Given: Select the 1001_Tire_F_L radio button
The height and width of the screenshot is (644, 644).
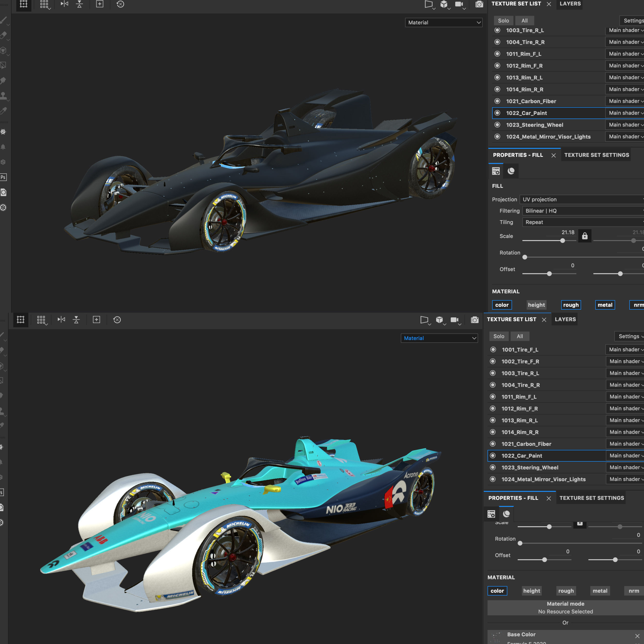Looking at the screenshot, I should click(x=493, y=350).
